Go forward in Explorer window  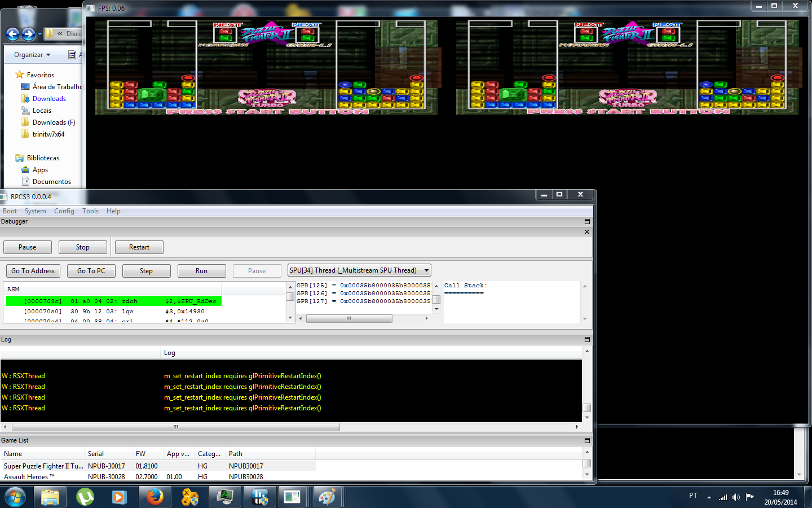click(x=28, y=34)
